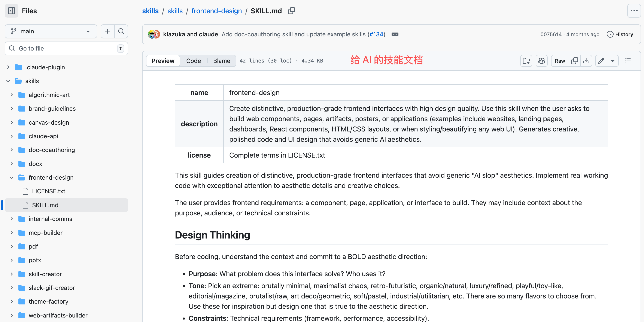Expand the commit message ellipsis

pyautogui.click(x=395, y=34)
